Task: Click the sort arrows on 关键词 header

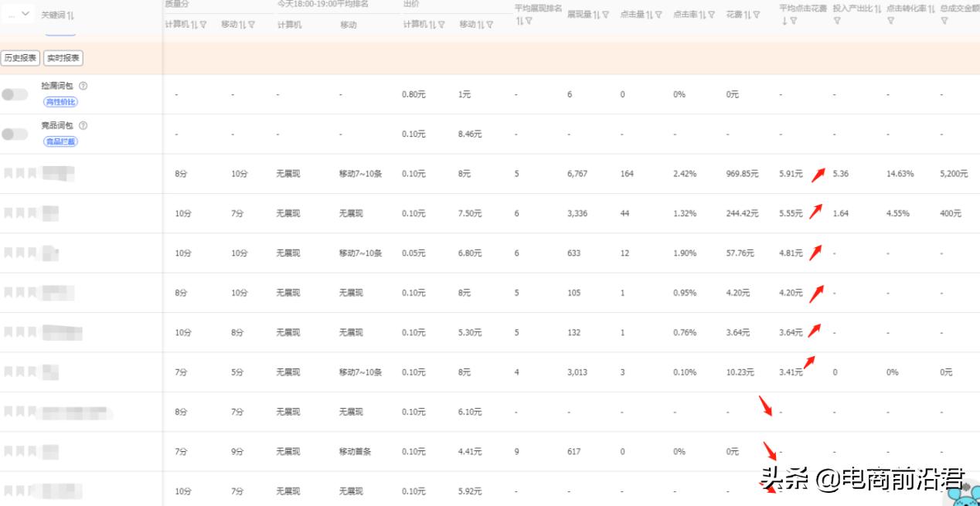Action: point(72,15)
